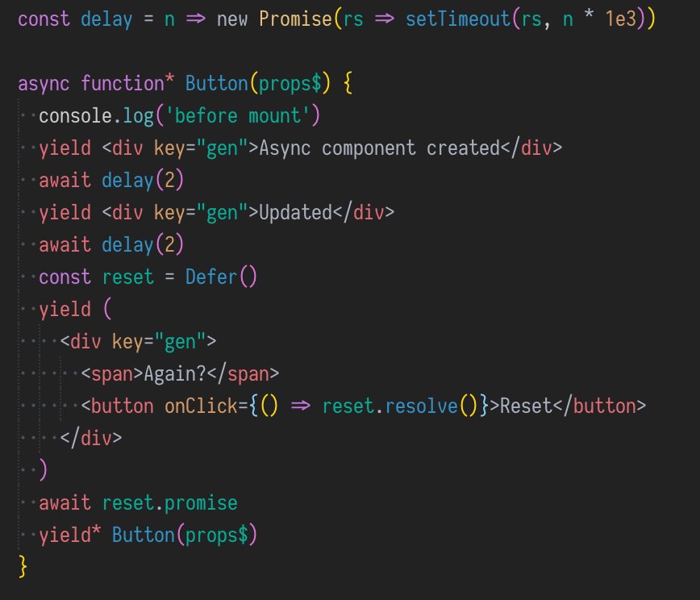The width and height of the screenshot is (700, 600).
Task: Click the 'before mount' string literal
Action: click(237, 116)
